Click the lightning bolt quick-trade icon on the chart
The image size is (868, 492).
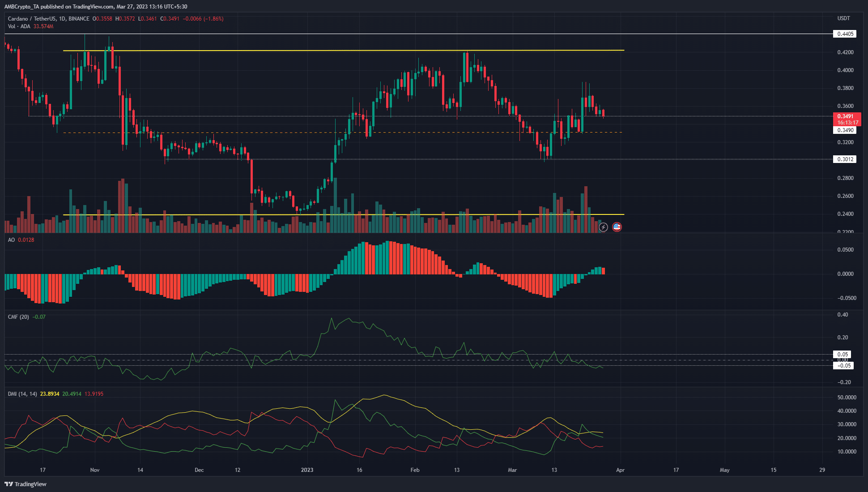pyautogui.click(x=604, y=227)
